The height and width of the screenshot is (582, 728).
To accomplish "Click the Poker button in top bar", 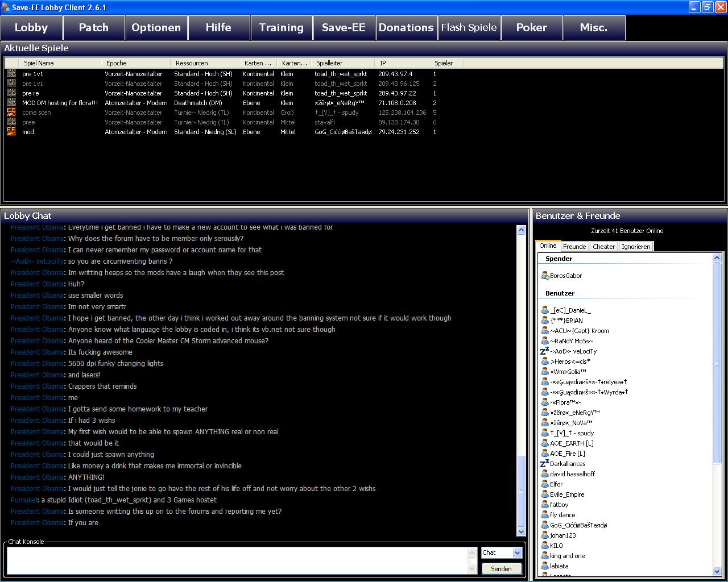I will pos(531,28).
